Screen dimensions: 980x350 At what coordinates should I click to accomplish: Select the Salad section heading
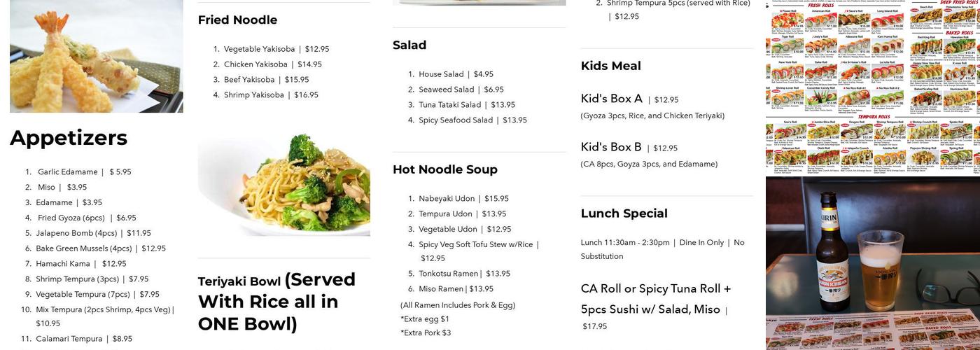tap(409, 45)
